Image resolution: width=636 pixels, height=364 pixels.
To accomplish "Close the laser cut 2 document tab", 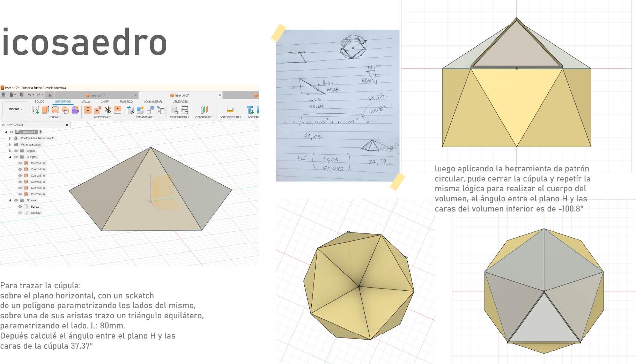I will click(x=220, y=95).
